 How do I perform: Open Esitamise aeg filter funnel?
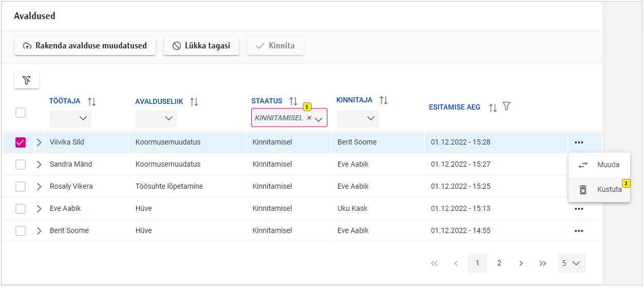click(x=506, y=106)
